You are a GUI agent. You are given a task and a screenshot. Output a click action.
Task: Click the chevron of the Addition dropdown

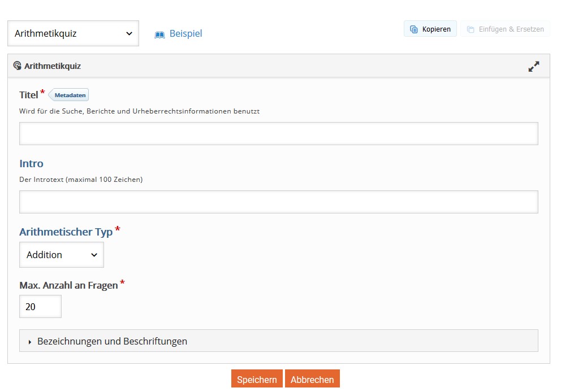click(94, 255)
